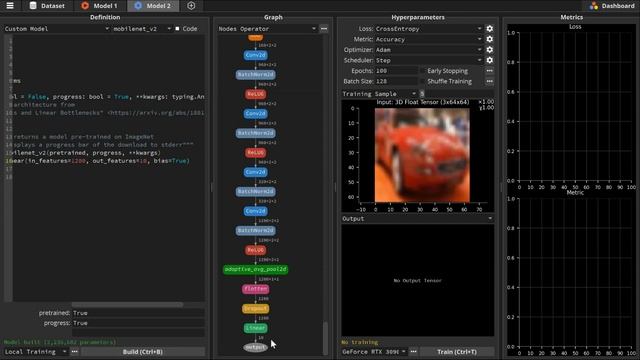Open the Scheduler Step dropdown

(x=428, y=60)
